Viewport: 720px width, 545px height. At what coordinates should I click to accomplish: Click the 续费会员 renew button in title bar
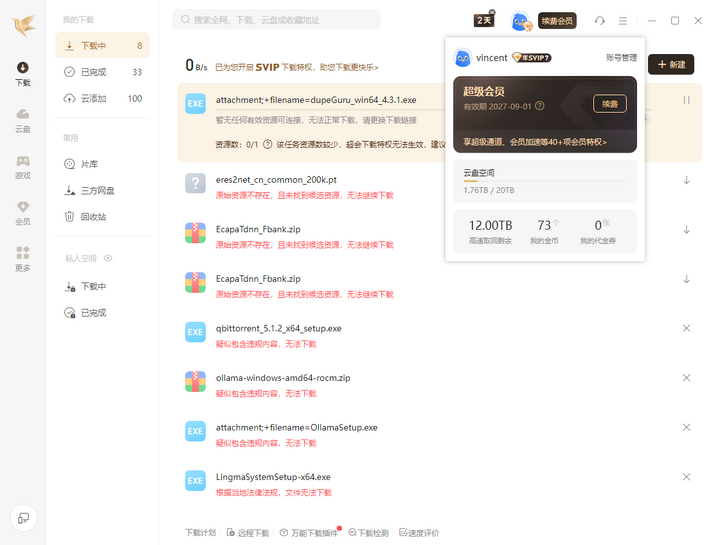pyautogui.click(x=557, y=21)
